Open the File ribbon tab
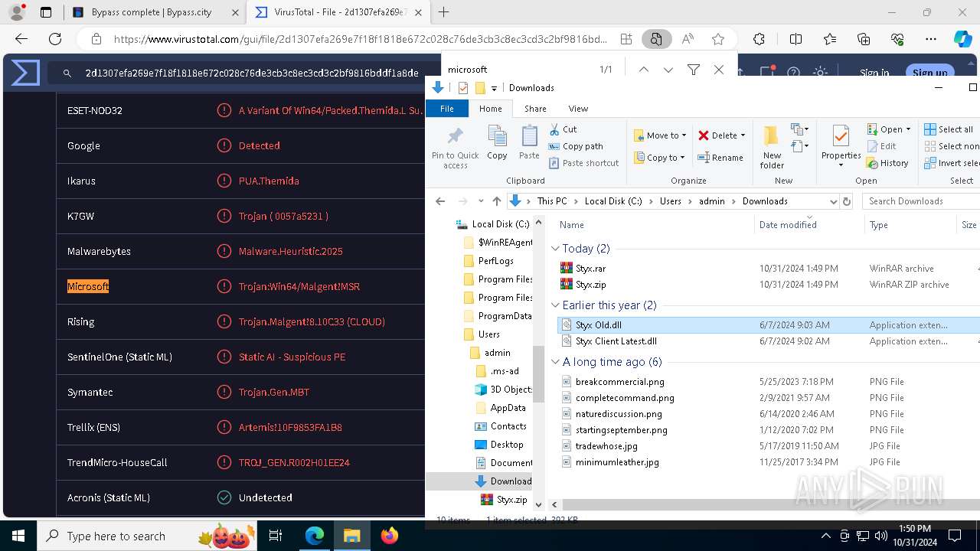Screen dimensions: 980x551 coord(447,109)
